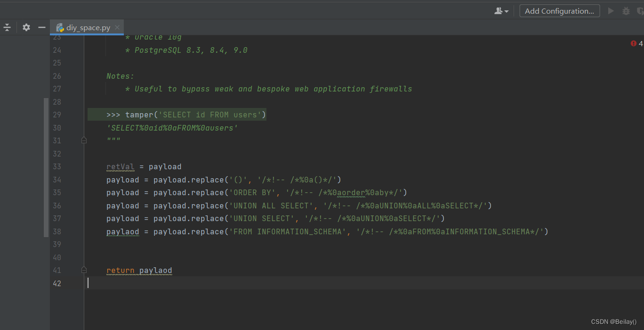This screenshot has width=644, height=330.
Task: Click line number 40 in the gutter
Action: (57, 257)
